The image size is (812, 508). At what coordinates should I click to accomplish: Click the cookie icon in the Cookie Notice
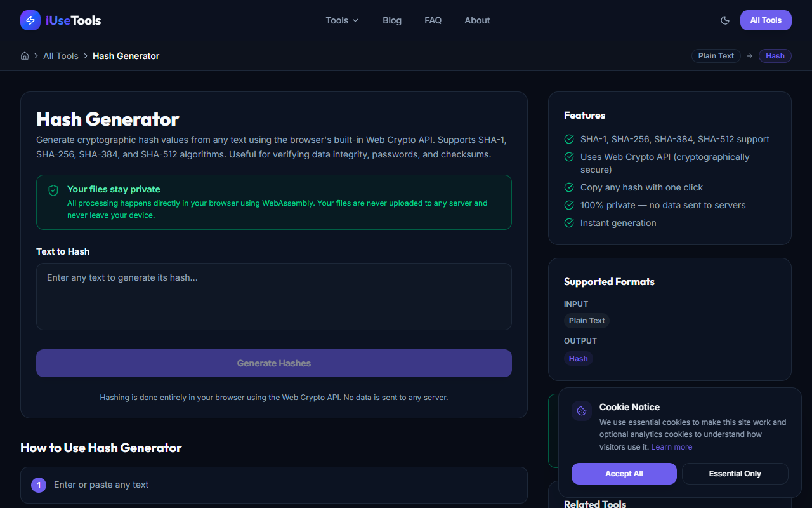[581, 411]
